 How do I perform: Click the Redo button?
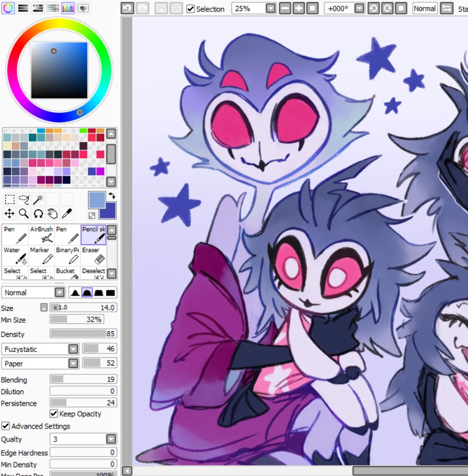coord(142,8)
